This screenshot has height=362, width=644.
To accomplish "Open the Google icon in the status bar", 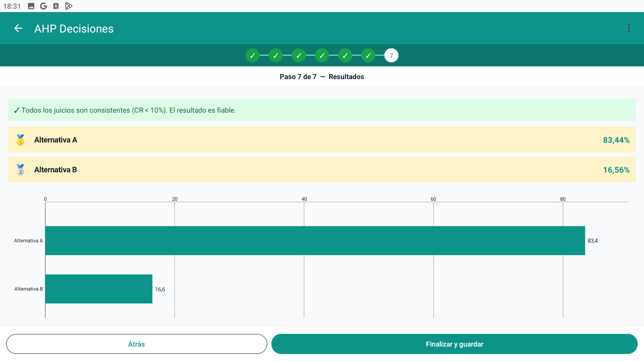I will [43, 6].
